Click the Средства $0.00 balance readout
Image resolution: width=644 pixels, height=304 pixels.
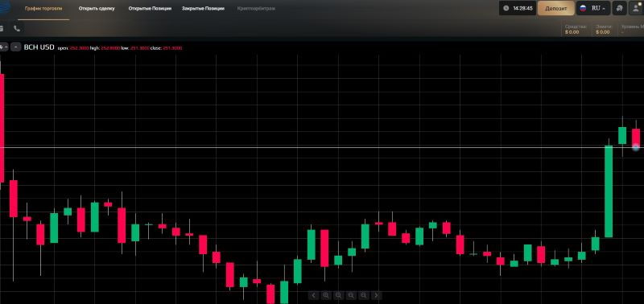(576, 29)
